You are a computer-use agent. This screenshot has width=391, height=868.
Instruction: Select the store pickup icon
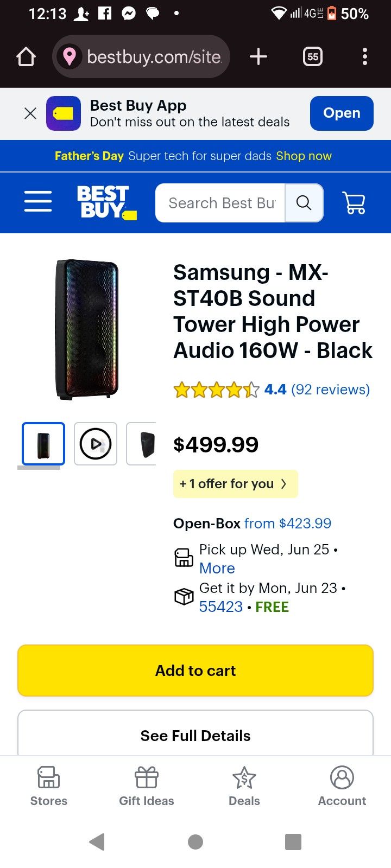[x=184, y=557]
